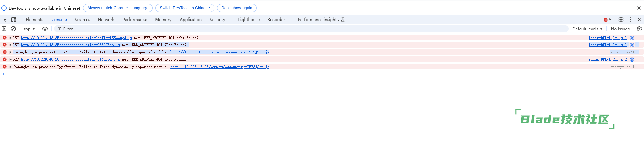Toggle the device toolbar icon

[14, 20]
